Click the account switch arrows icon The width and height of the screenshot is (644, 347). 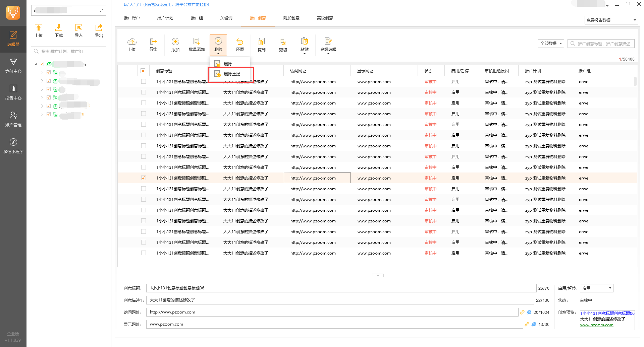pos(101,11)
